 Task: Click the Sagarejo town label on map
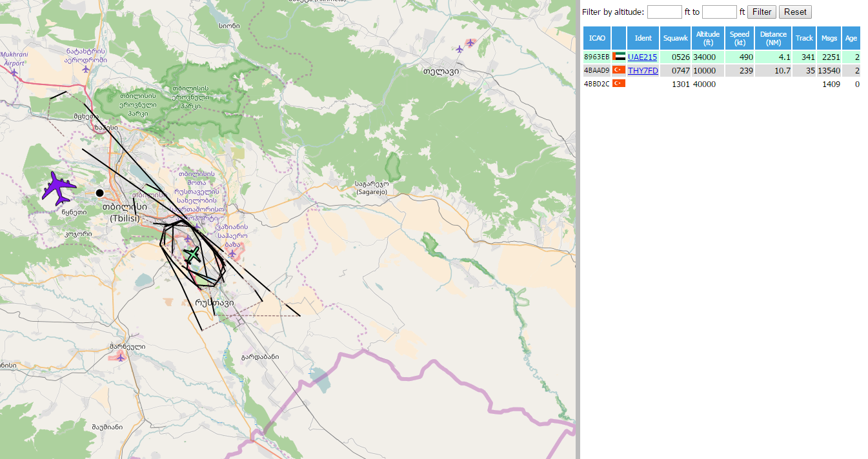(372, 188)
